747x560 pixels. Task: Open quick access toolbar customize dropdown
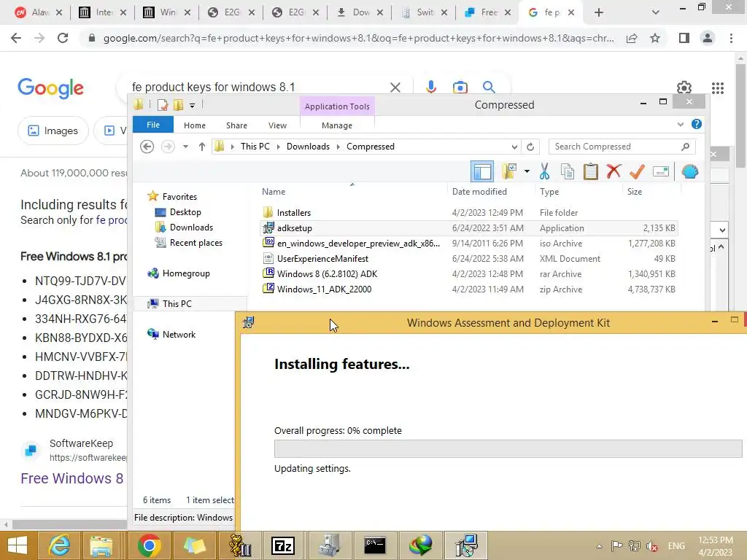tap(192, 105)
